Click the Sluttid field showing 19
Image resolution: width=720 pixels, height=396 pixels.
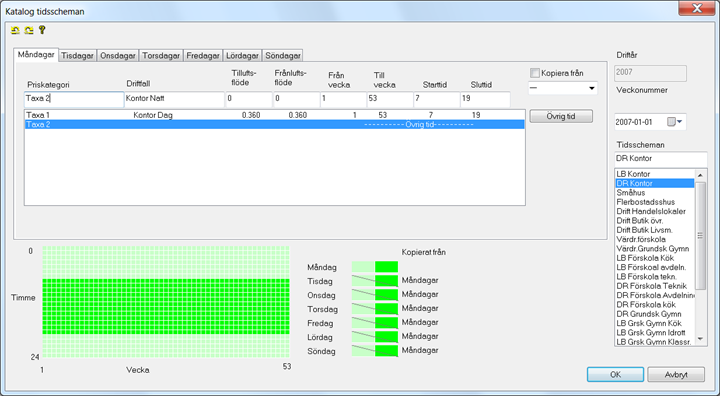point(485,99)
